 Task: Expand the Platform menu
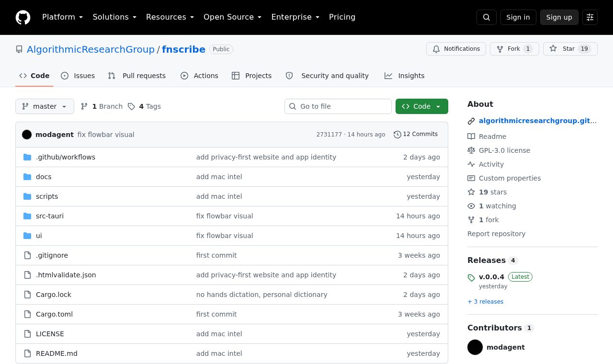pos(63,17)
